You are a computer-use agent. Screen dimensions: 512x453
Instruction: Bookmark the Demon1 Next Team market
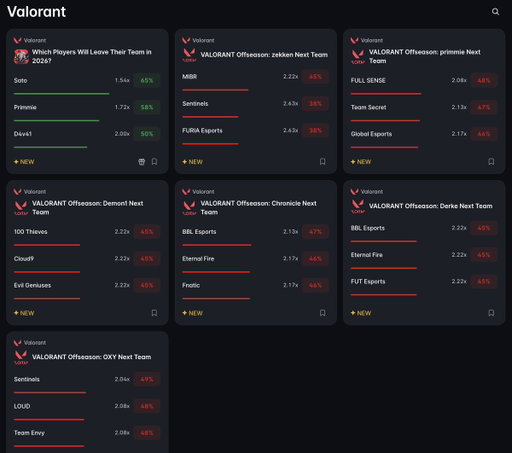[154, 313]
